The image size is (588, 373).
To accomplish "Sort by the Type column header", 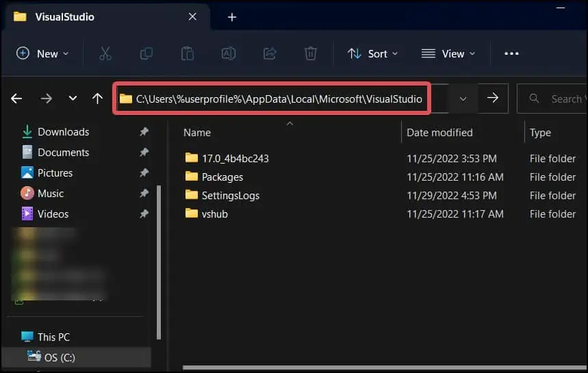I will tap(540, 133).
